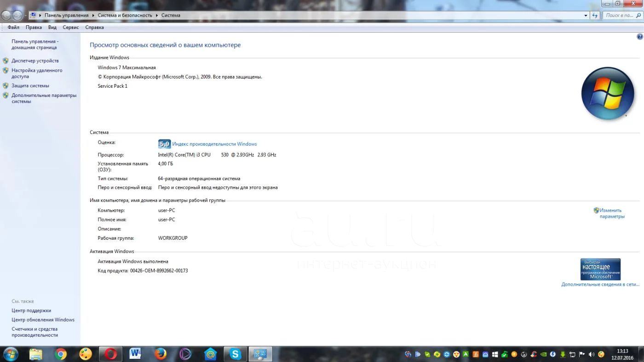Open the Windows Start menu orb
Image resolution: width=644 pixels, height=362 pixels.
click(10, 354)
